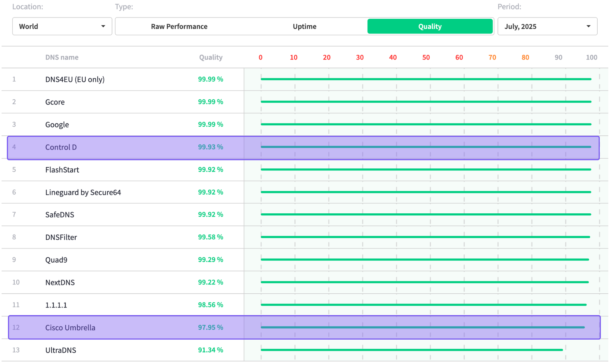The width and height of the screenshot is (612, 364).
Task: Select the Quality type tab
Action: (x=430, y=26)
